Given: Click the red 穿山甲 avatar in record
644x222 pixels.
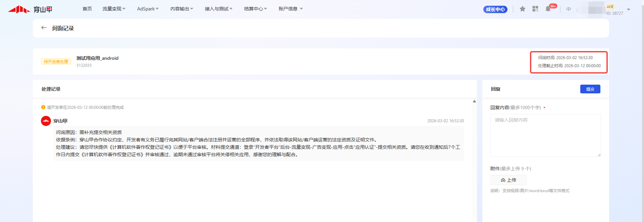Looking at the screenshot, I should click(46, 121).
